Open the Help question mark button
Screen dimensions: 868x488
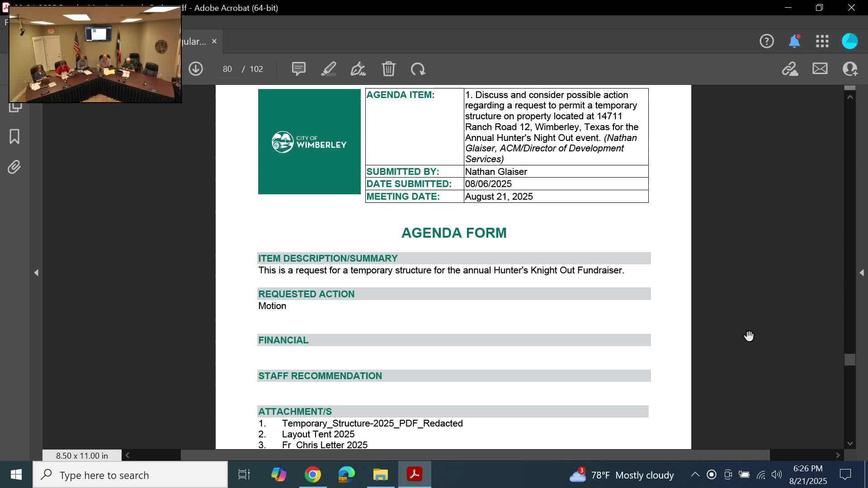tap(766, 41)
